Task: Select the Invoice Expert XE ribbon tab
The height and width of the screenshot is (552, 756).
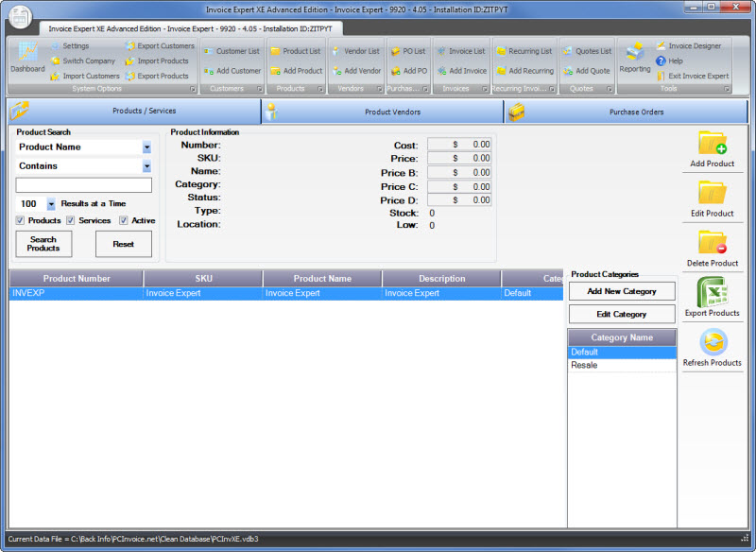Action: [191, 29]
